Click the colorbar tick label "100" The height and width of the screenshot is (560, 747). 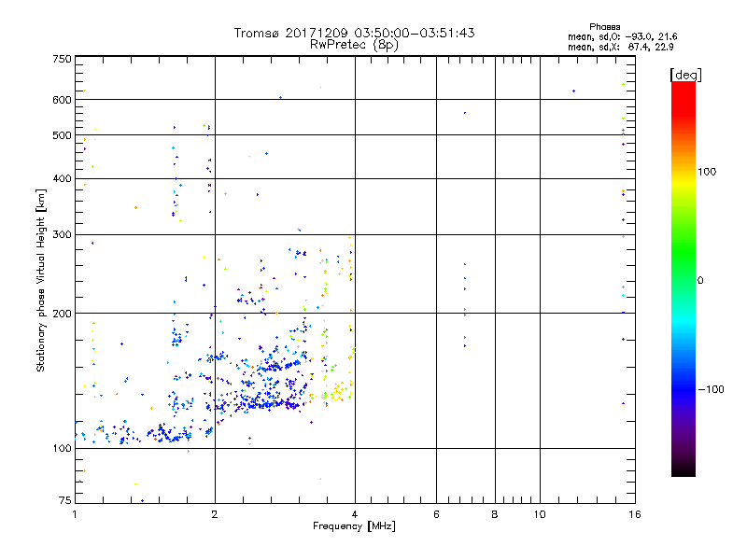point(707,172)
